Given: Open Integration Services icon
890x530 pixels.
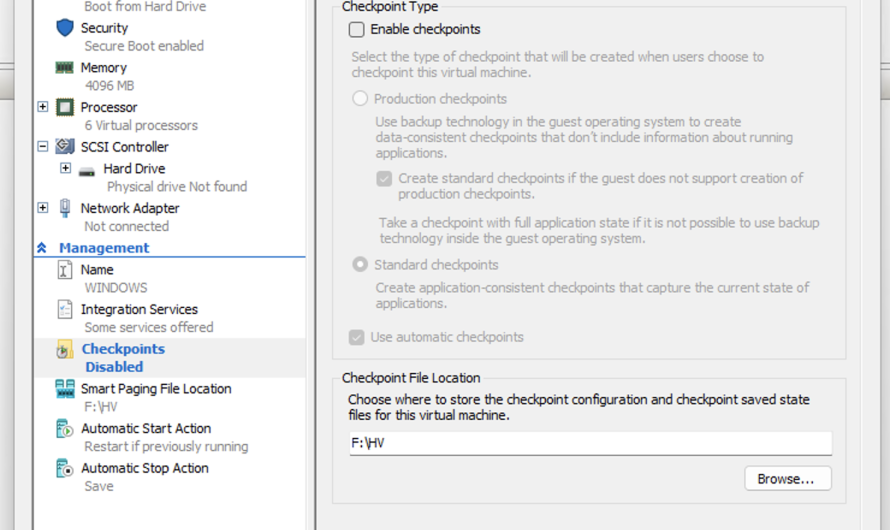Looking at the screenshot, I should tap(65, 310).
